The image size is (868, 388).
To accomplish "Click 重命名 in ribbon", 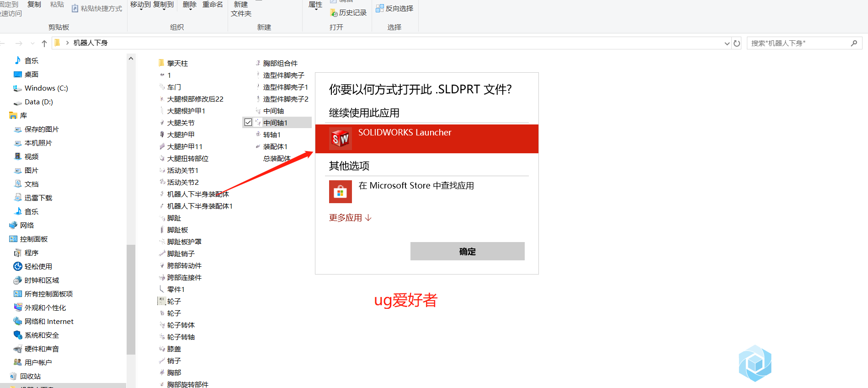I will coord(213,5).
